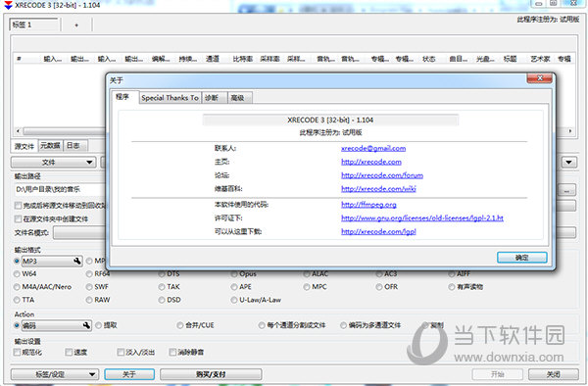
Task: Select the MP3 output format
Action: click(x=17, y=262)
